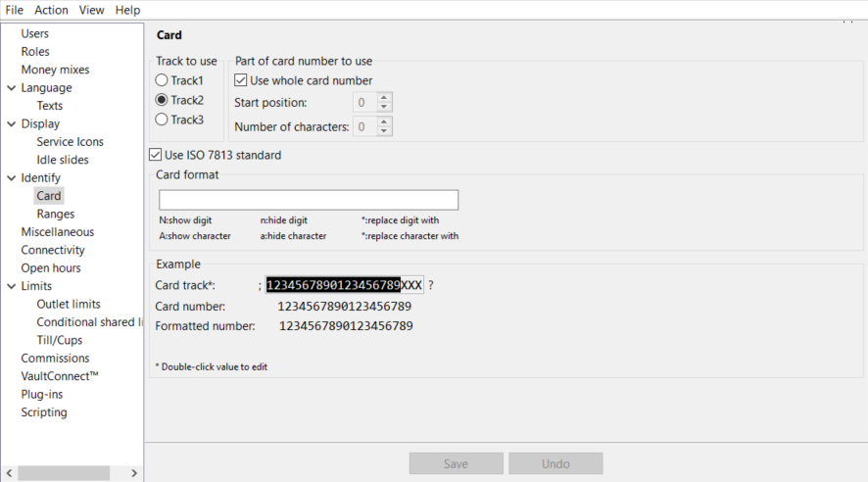Decrease Number of characters with down arrow
The image size is (868, 482).
click(x=384, y=131)
